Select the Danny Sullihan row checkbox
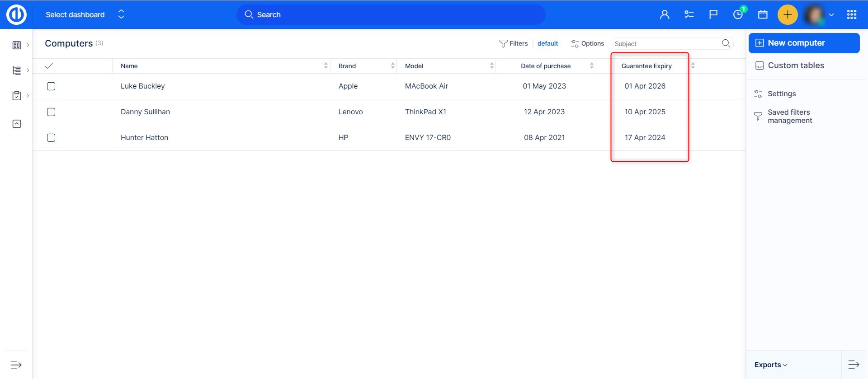The height and width of the screenshot is (379, 868). 51,112
